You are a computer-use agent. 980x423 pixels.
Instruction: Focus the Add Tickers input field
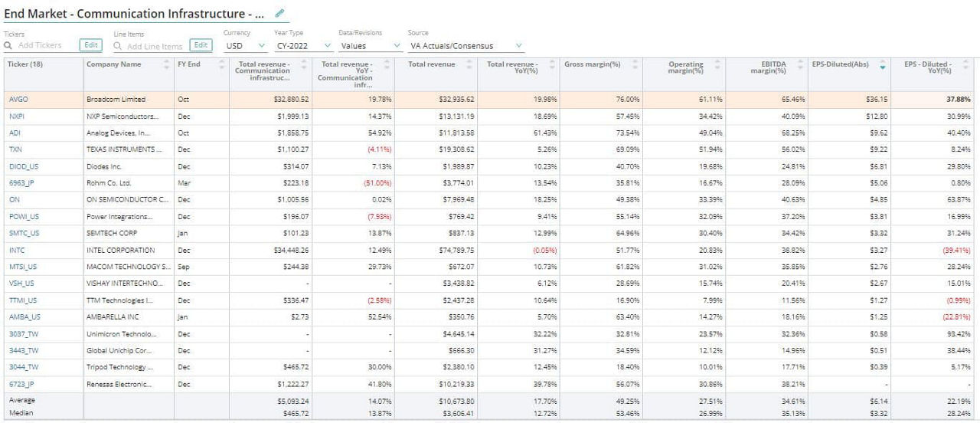pos(40,46)
